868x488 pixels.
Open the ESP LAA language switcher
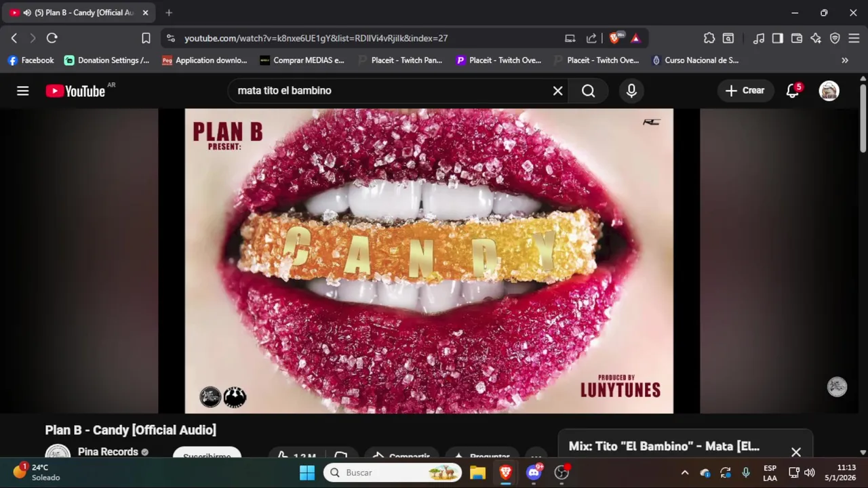coord(770,472)
